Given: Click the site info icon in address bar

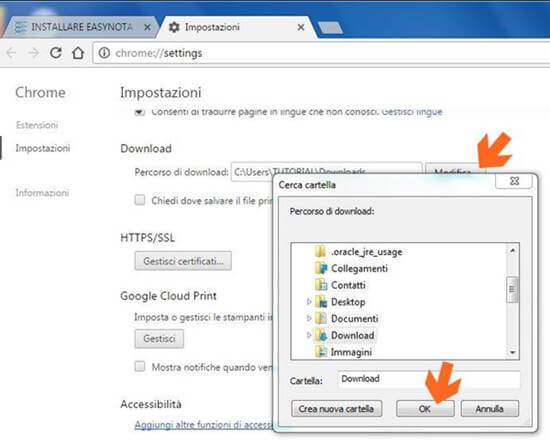Looking at the screenshot, I should (x=104, y=53).
